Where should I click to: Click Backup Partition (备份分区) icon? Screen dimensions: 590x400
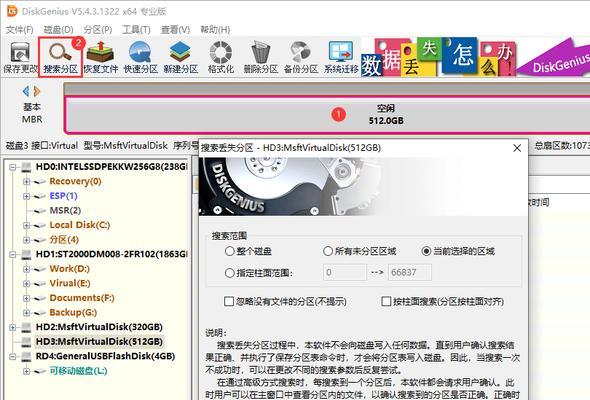pos(301,57)
